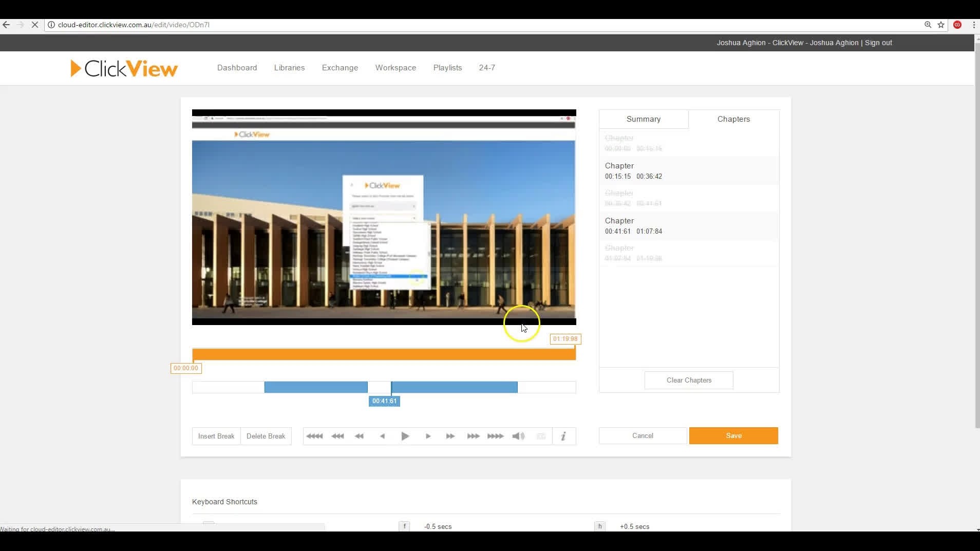Image resolution: width=980 pixels, height=551 pixels.
Task: Save the video edits
Action: [x=733, y=435]
